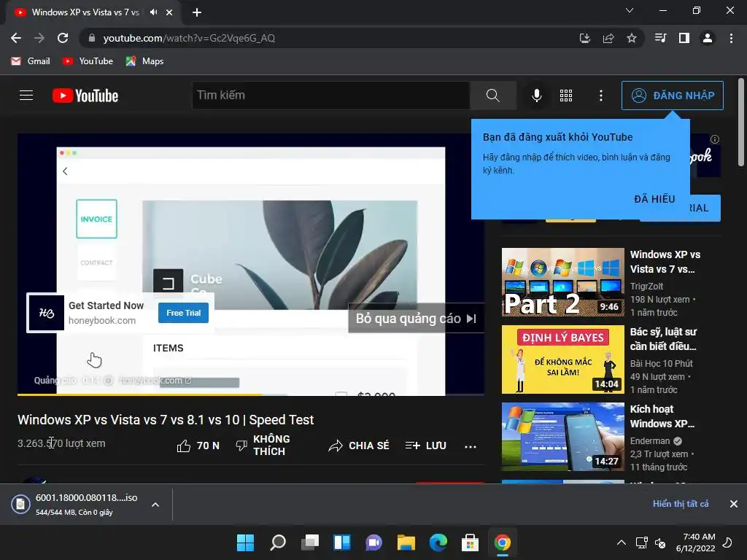The image size is (747, 560).
Task: Open the ad info circle icon
Action: (715, 139)
